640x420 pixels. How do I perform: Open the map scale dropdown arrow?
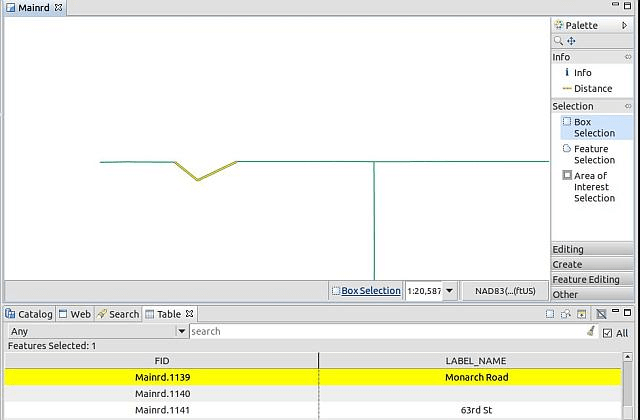tap(449, 291)
